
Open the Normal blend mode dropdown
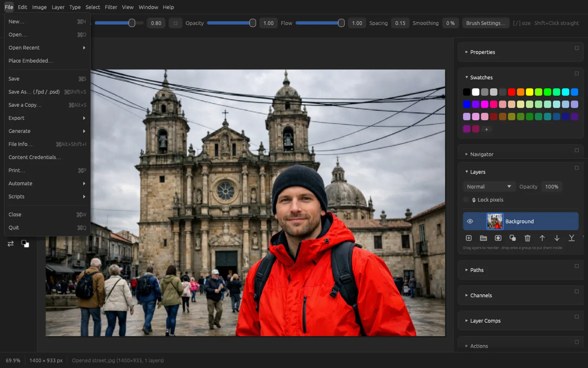[x=488, y=187]
